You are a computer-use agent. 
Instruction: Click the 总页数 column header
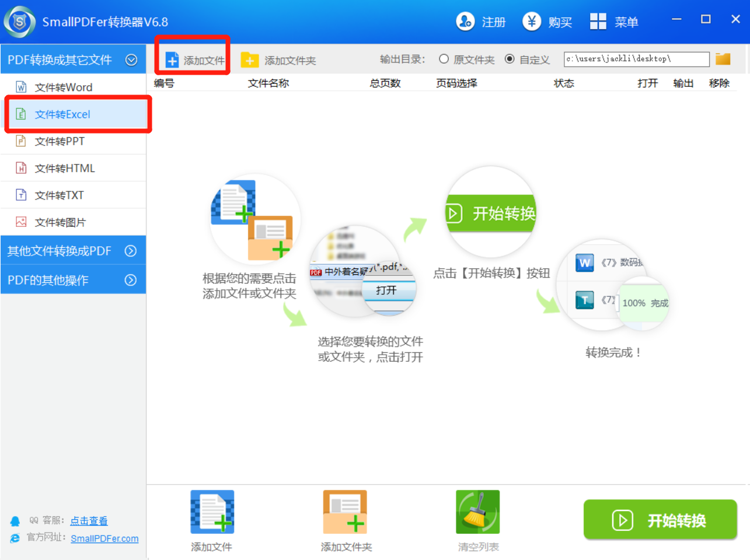coord(385,83)
